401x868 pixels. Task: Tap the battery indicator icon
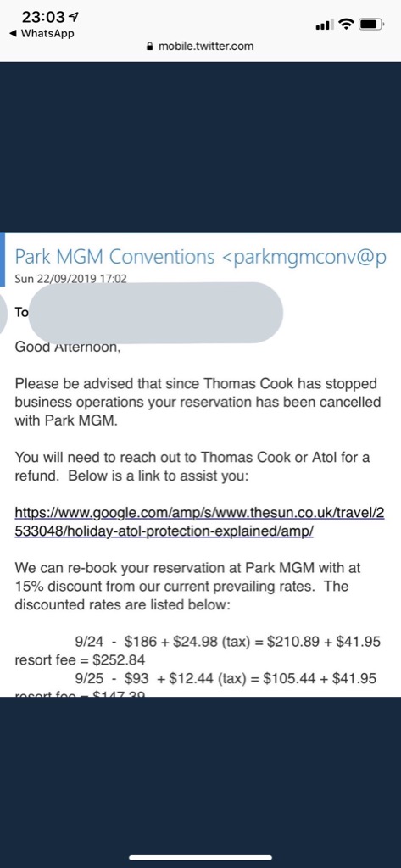tap(371, 24)
